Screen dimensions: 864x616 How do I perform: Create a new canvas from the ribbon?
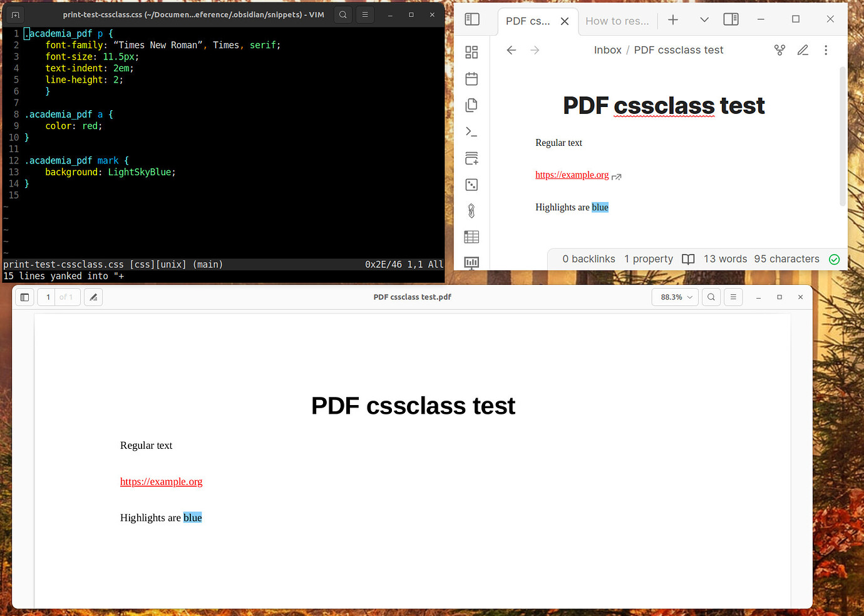point(471,158)
